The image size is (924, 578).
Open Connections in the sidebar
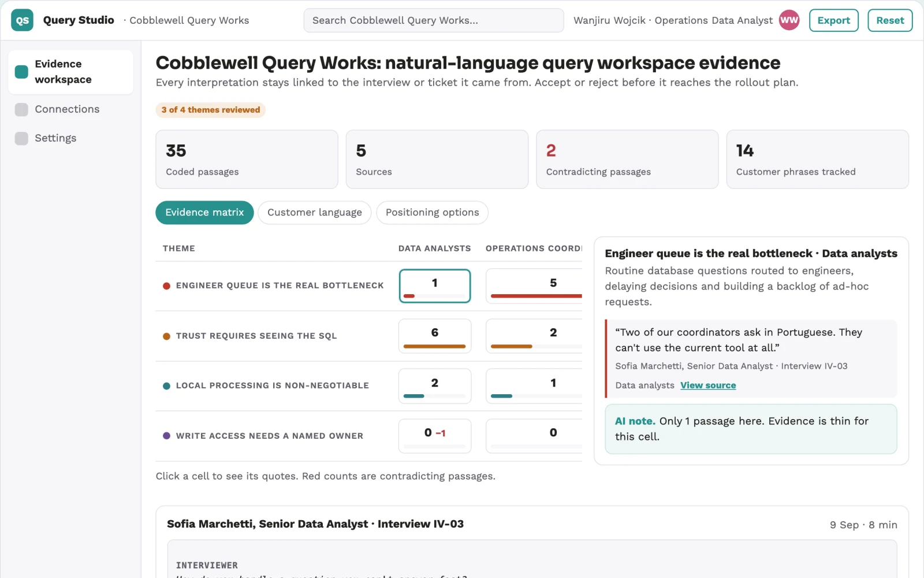70,109
